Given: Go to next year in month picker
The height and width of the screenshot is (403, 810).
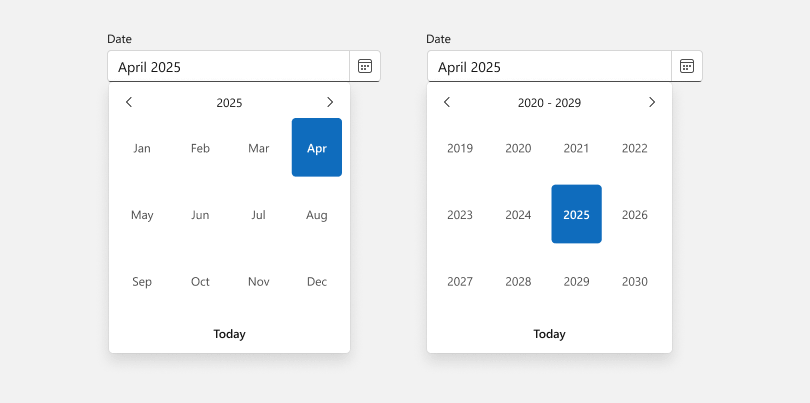Looking at the screenshot, I should [330, 102].
